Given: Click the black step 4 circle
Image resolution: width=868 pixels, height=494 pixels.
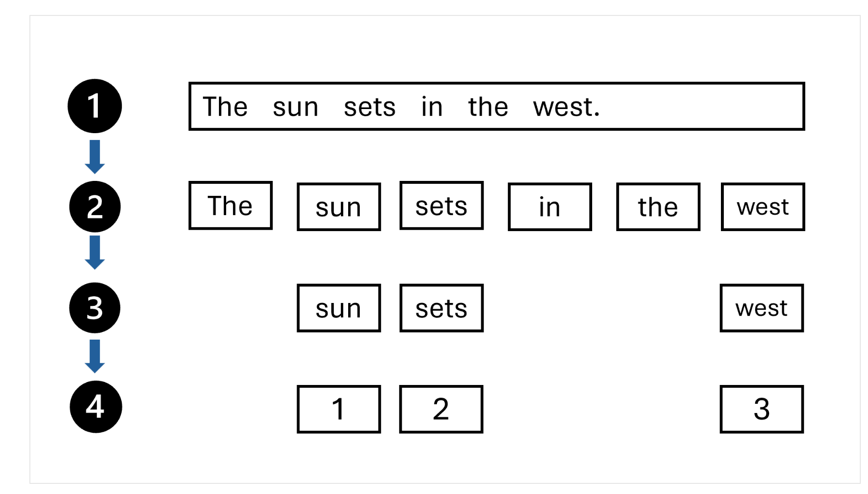Looking at the screenshot, I should pyautogui.click(x=95, y=407).
